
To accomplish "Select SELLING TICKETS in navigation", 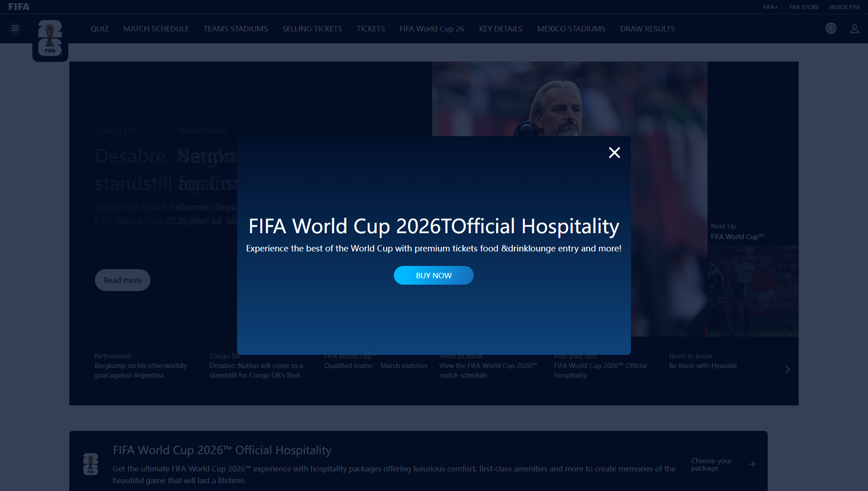I will pyautogui.click(x=312, y=29).
